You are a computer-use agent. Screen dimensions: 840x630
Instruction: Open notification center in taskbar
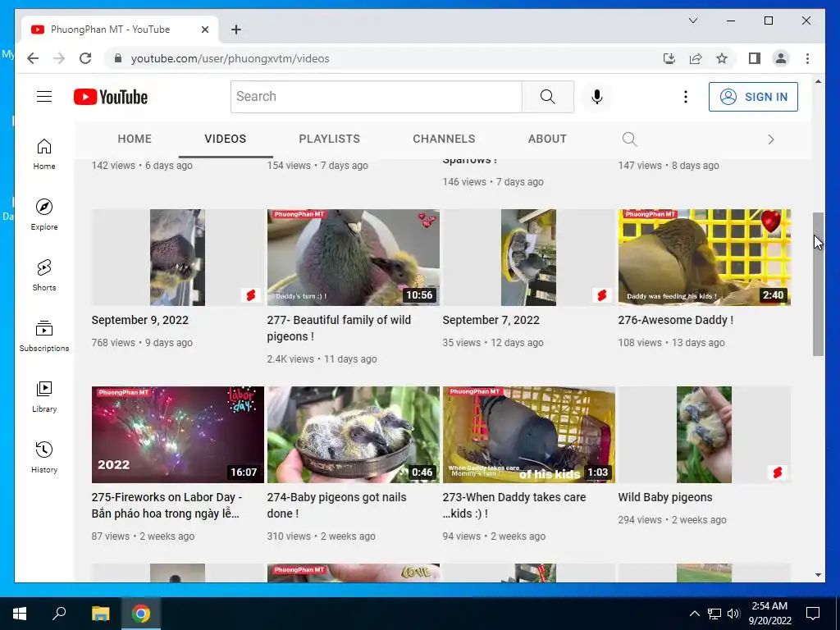tap(813, 614)
